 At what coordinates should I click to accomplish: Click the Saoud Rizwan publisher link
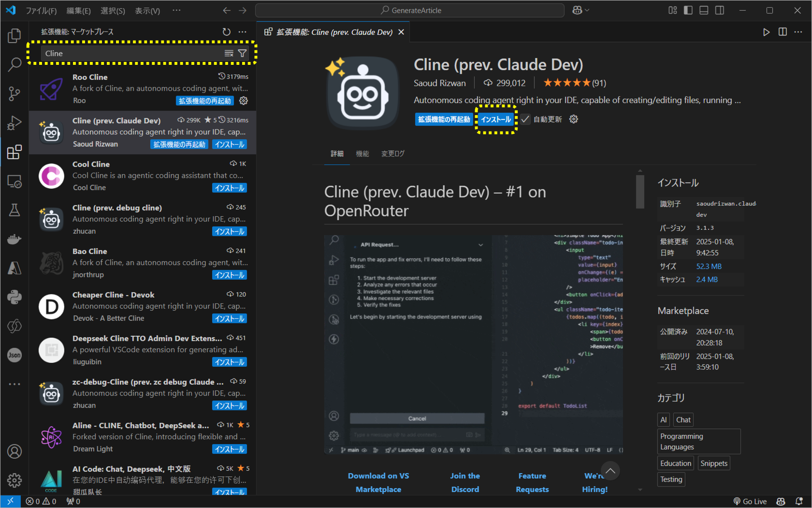point(440,83)
